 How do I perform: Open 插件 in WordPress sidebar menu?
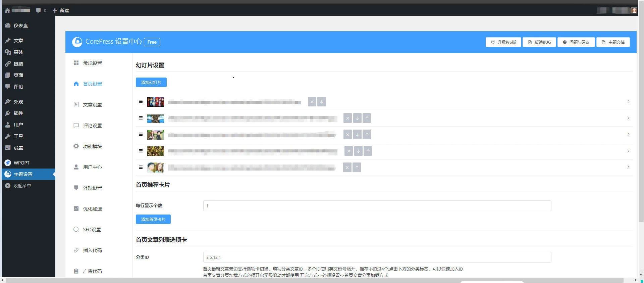pos(18,113)
